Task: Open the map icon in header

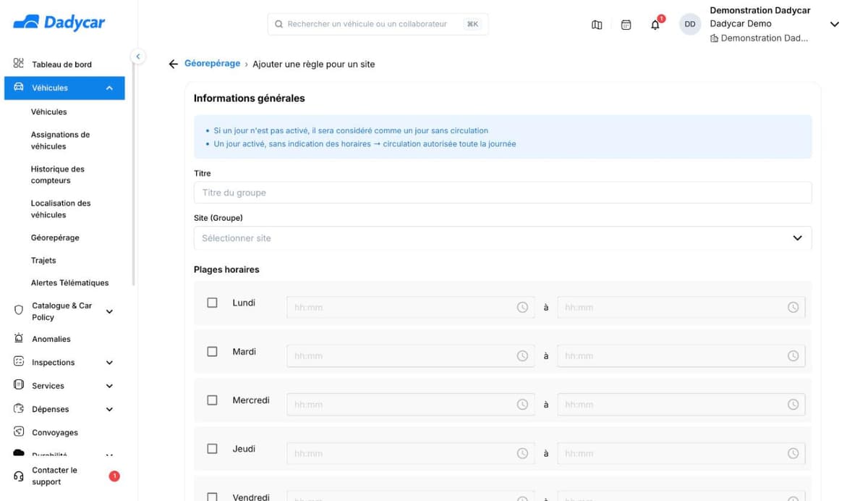Action: click(597, 25)
